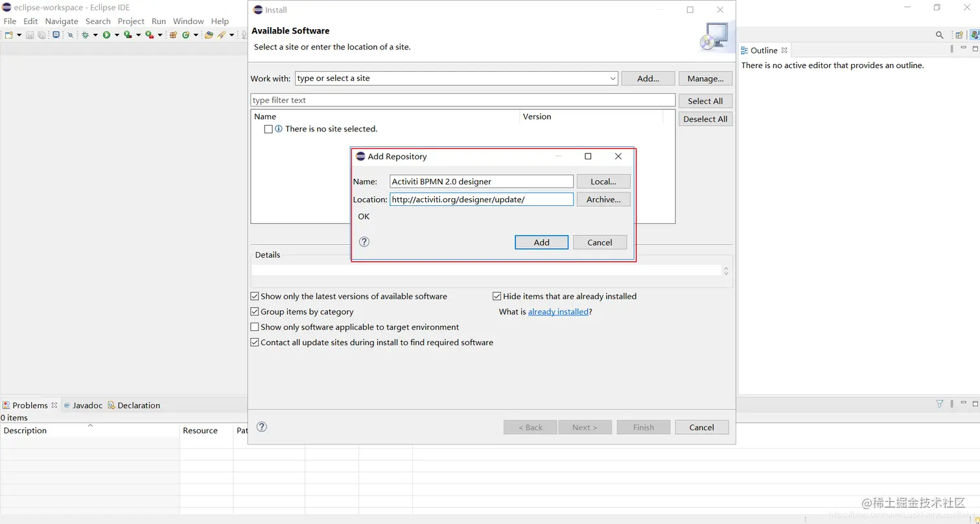Toggle Hide items already installed checkbox
The width and height of the screenshot is (980, 524).
[x=497, y=296]
